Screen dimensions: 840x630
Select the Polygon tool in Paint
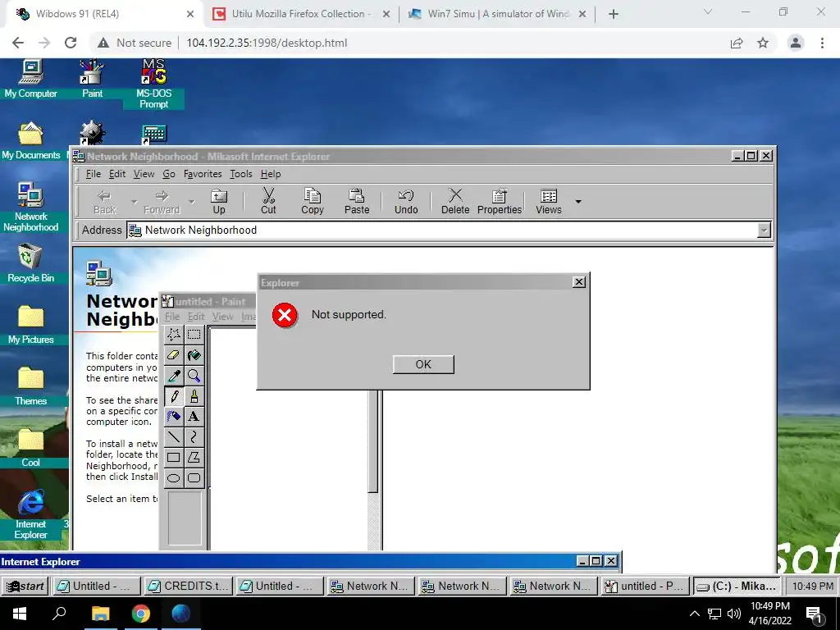(x=194, y=458)
